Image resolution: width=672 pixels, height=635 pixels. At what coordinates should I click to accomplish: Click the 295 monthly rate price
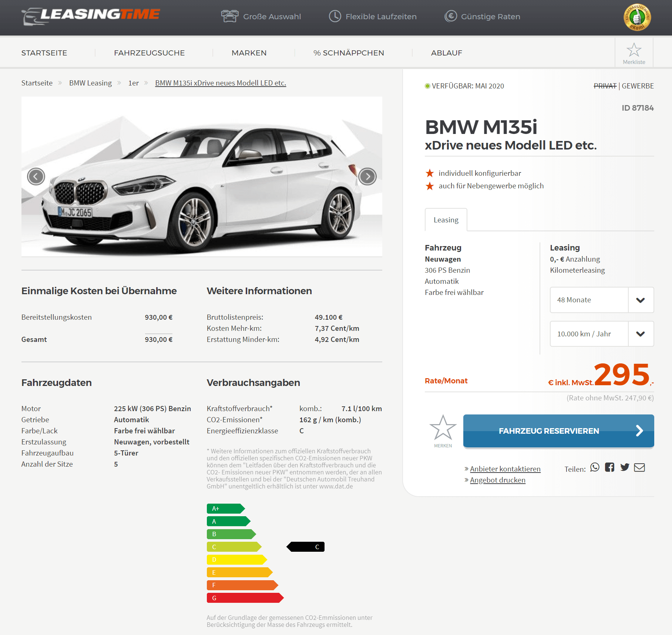(x=622, y=374)
